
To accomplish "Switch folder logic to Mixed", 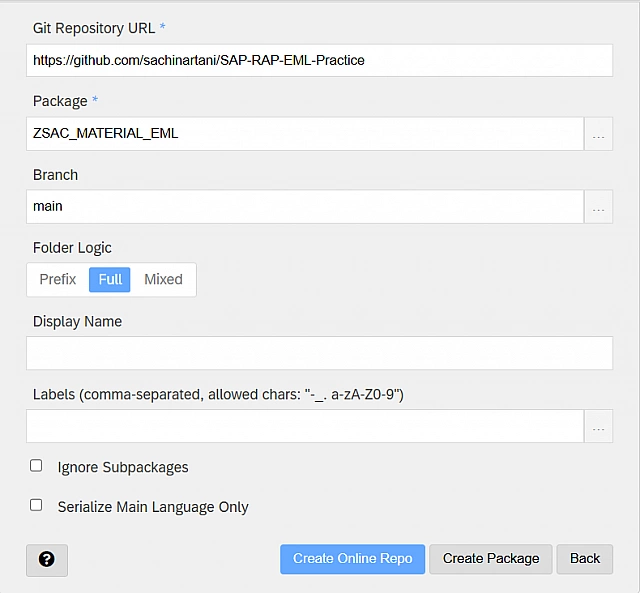I will coord(163,280).
